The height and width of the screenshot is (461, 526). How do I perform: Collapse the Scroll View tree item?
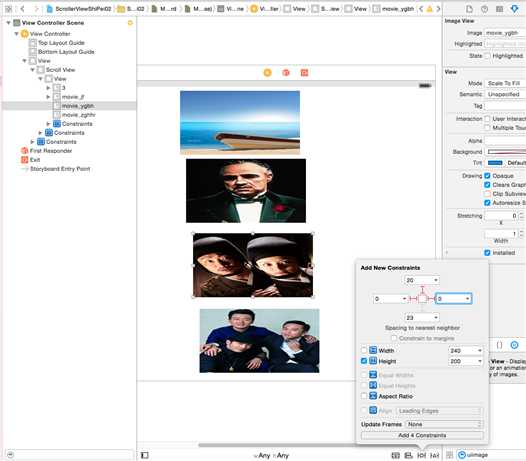pyautogui.click(x=33, y=70)
